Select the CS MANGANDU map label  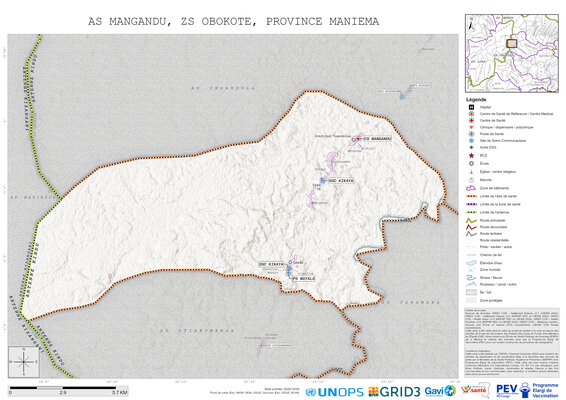(377, 139)
